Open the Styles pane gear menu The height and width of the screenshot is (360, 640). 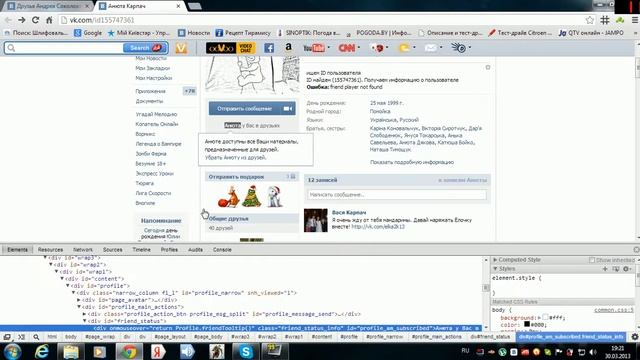(x=627, y=269)
